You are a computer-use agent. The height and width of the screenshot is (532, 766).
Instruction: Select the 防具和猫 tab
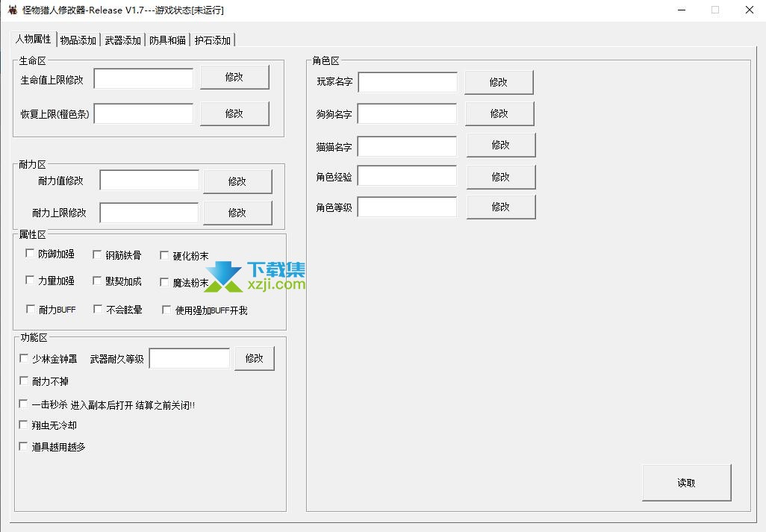pyautogui.click(x=167, y=40)
